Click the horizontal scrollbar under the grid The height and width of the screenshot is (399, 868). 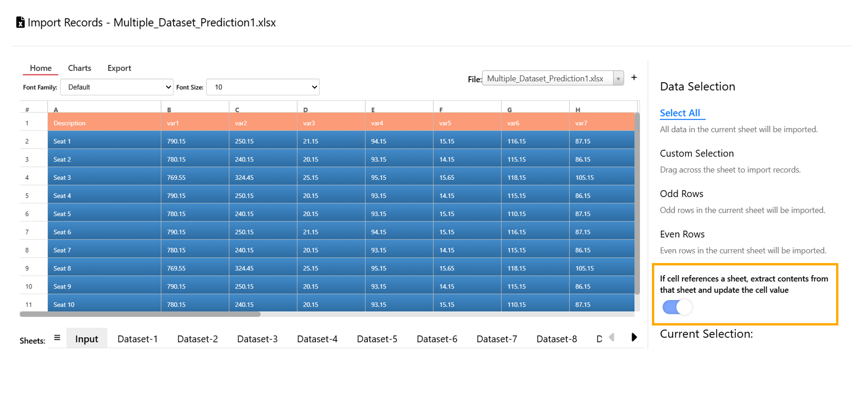pos(140,314)
